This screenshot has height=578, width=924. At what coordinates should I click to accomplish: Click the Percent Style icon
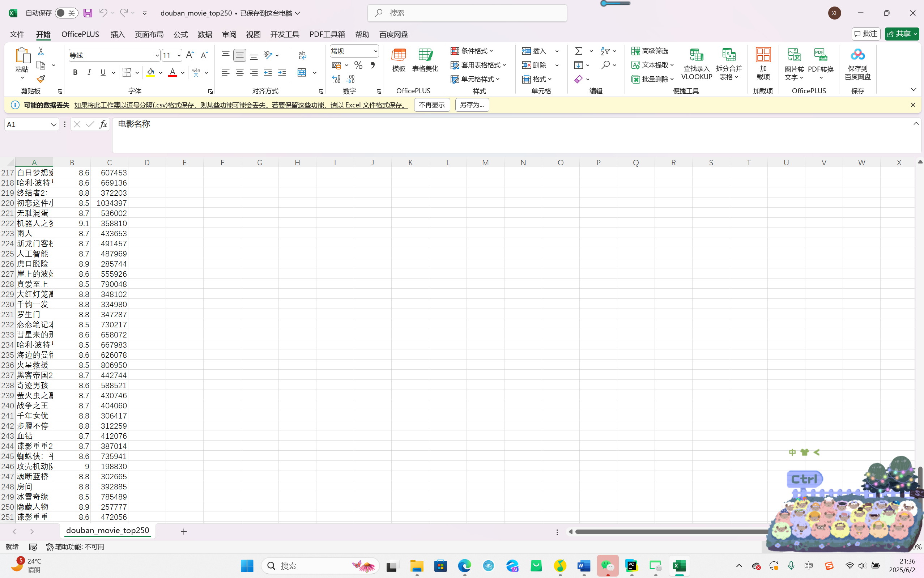(358, 65)
